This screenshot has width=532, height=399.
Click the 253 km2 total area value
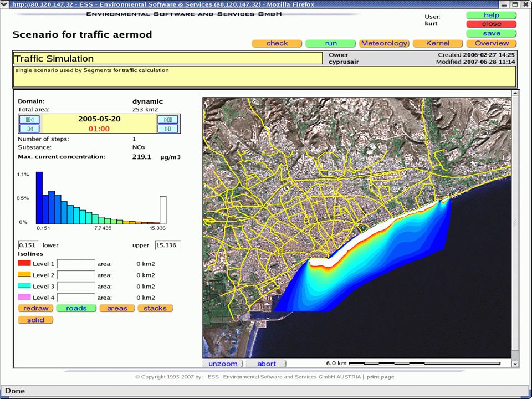point(145,110)
